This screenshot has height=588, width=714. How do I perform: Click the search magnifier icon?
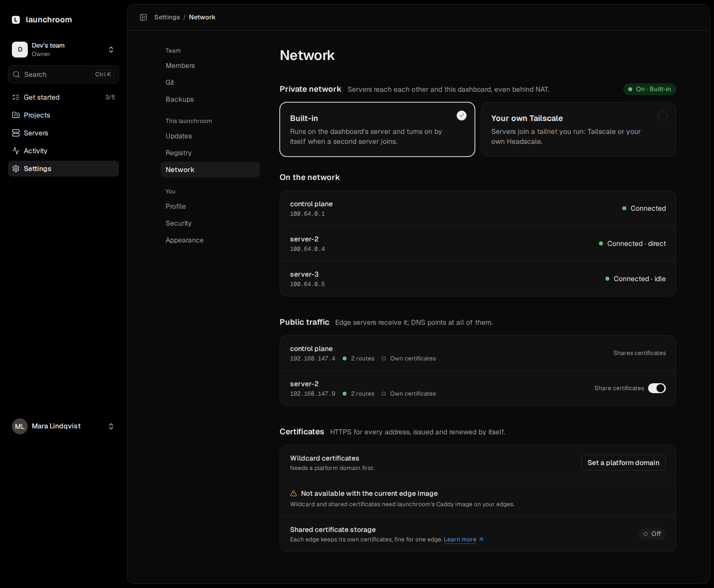coord(16,74)
